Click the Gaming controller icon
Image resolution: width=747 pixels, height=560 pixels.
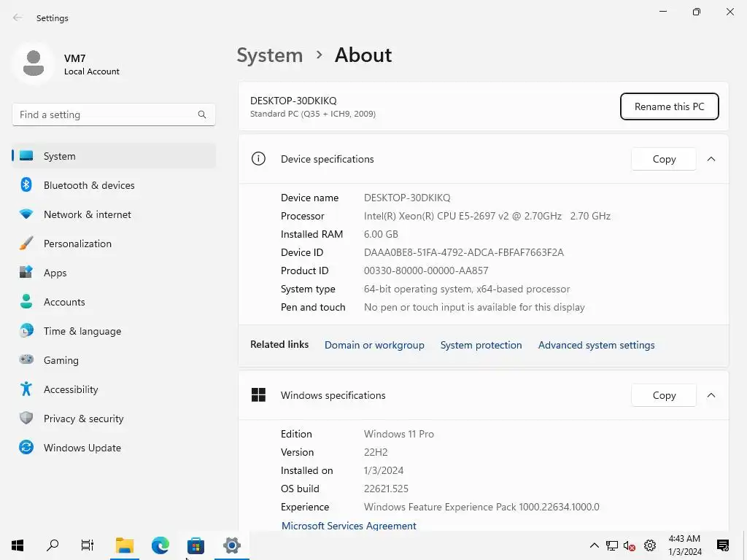tap(26, 359)
